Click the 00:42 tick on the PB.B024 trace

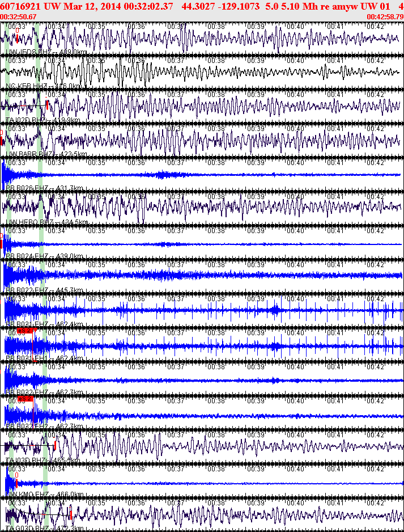(375, 231)
